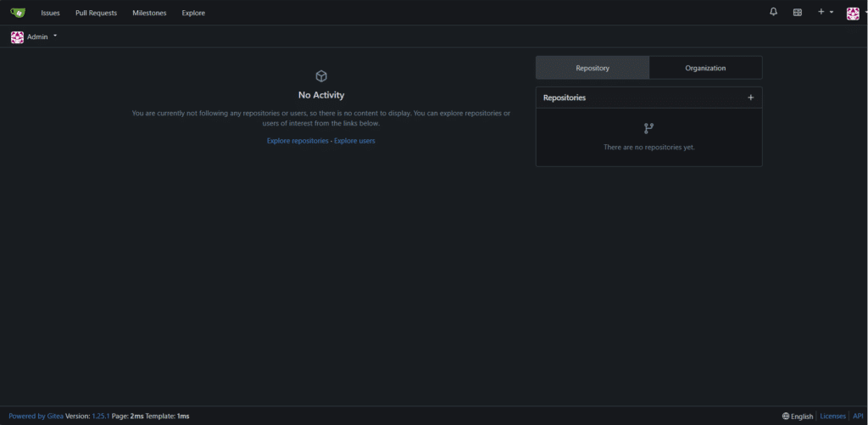Open Issues in top navigation

50,13
